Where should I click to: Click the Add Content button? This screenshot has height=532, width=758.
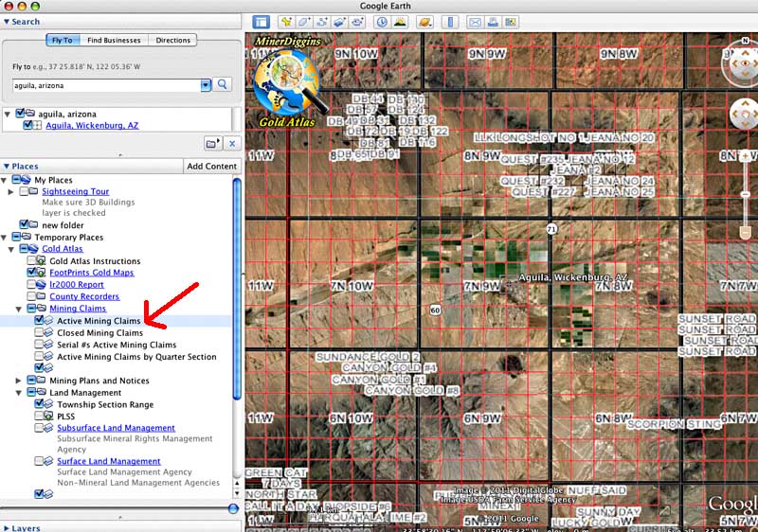coord(211,166)
